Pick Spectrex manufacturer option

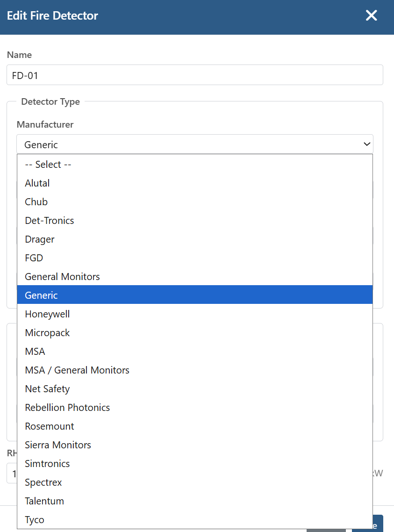point(195,482)
